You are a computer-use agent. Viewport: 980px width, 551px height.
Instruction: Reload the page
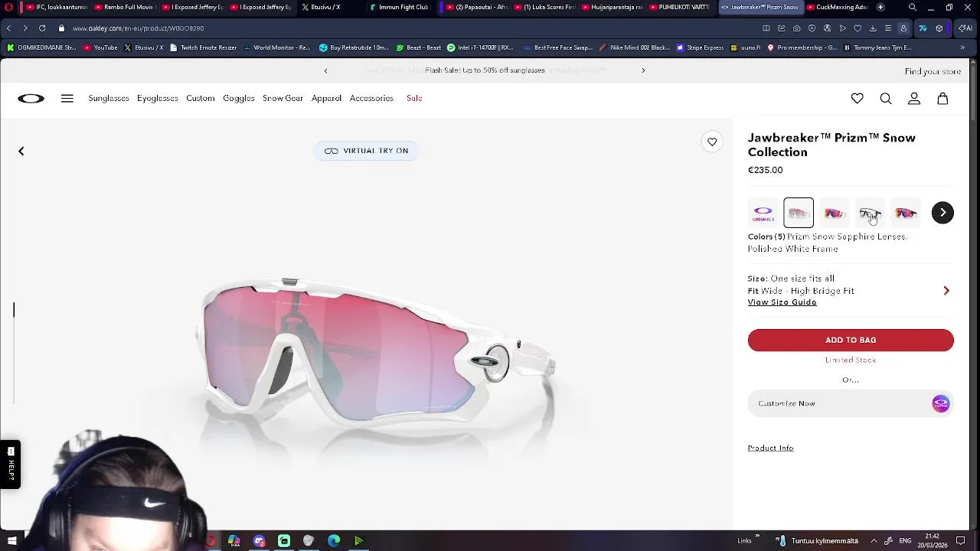click(42, 28)
